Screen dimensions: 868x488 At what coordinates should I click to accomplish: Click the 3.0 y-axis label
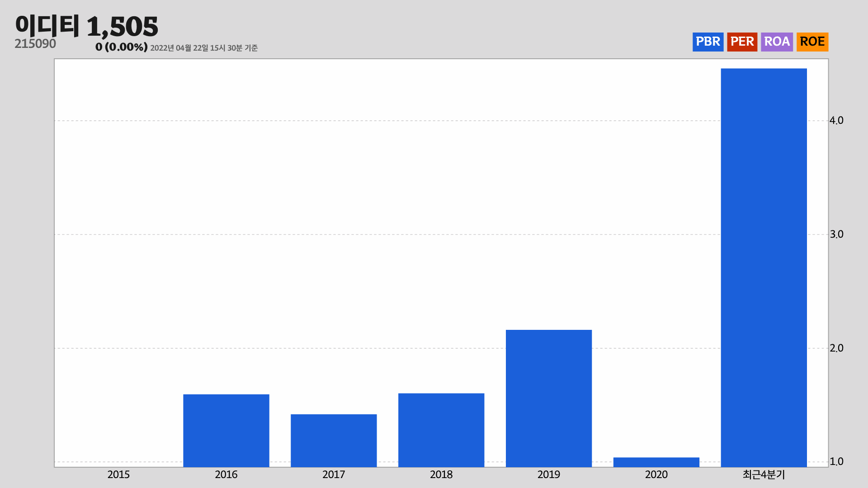coord(837,235)
